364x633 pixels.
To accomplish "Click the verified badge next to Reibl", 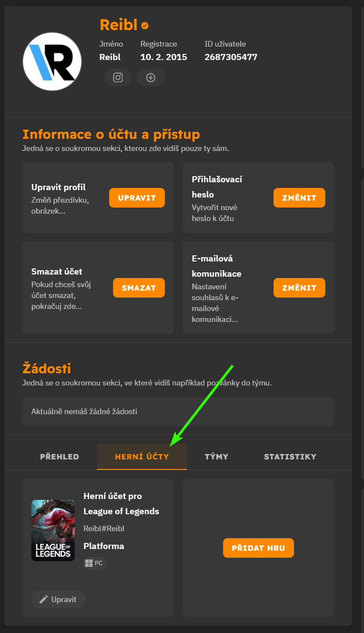I will pyautogui.click(x=144, y=25).
